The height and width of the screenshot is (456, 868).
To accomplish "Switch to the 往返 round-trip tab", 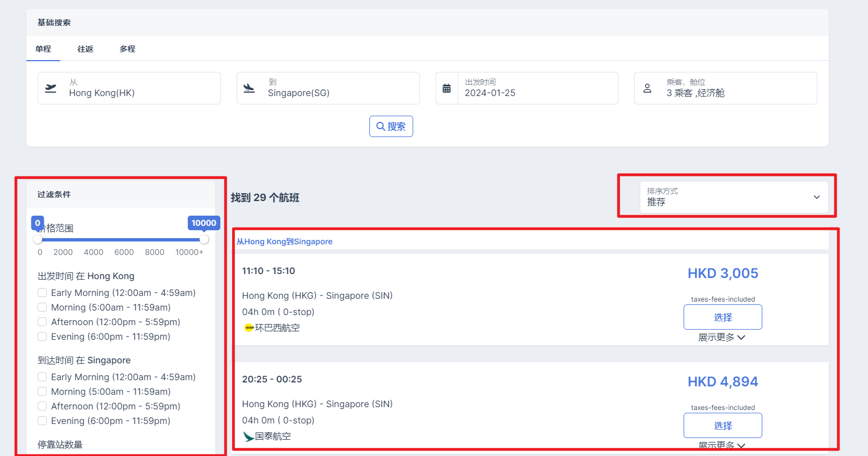I will click(x=85, y=49).
